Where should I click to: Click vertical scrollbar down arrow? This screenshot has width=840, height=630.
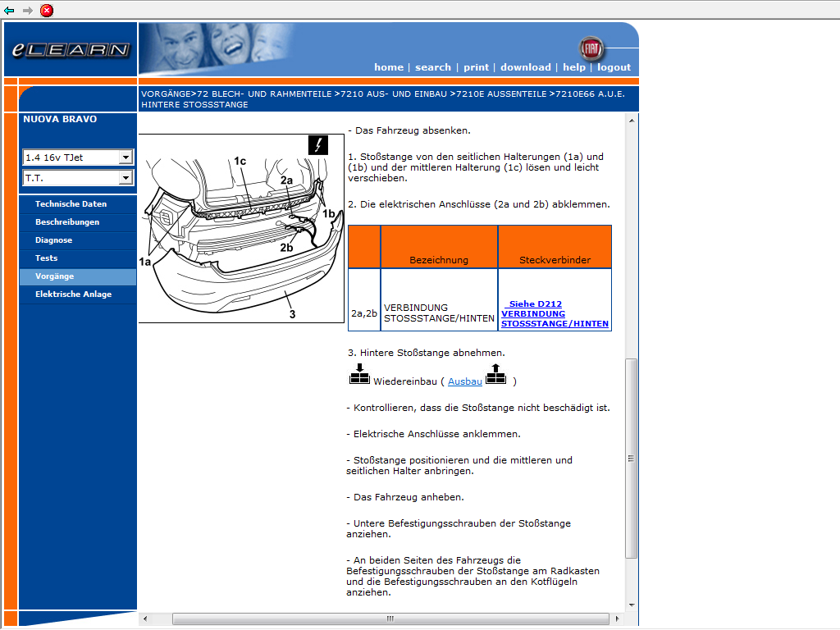(x=632, y=605)
